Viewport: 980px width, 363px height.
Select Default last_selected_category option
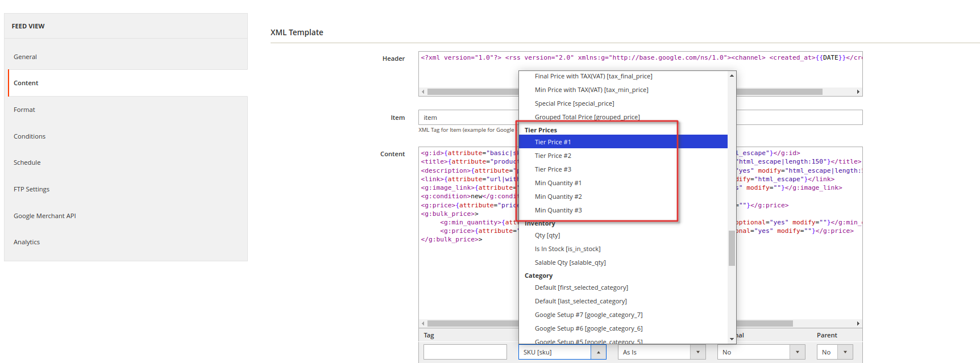pyautogui.click(x=623, y=301)
